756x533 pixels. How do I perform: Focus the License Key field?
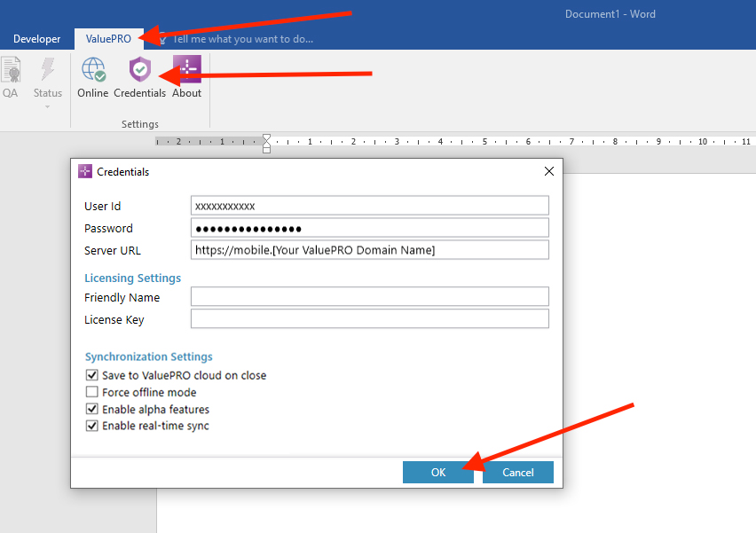coord(370,318)
